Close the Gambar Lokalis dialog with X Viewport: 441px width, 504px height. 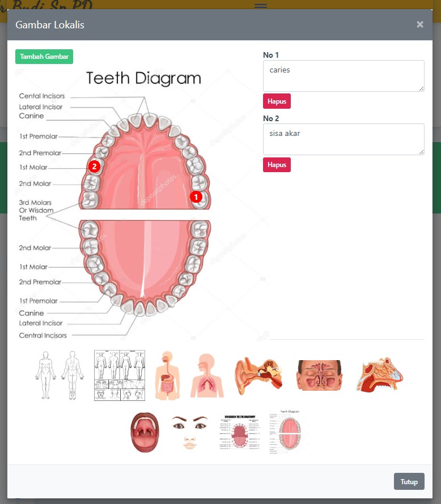[x=420, y=24]
